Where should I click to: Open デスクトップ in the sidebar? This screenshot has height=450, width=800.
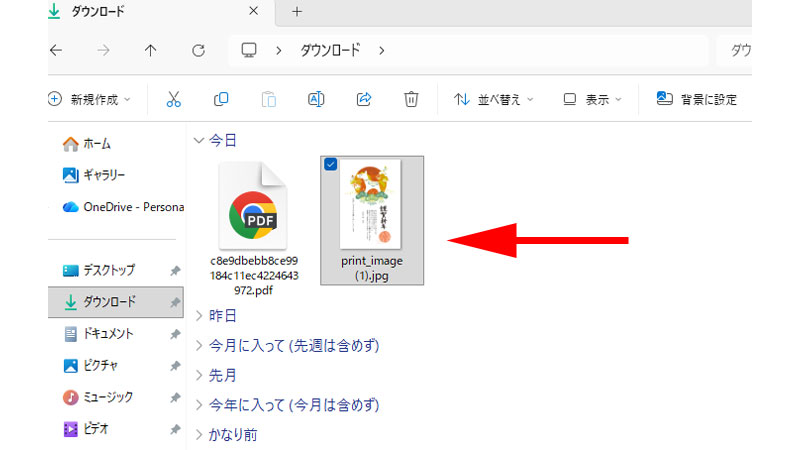point(98,270)
